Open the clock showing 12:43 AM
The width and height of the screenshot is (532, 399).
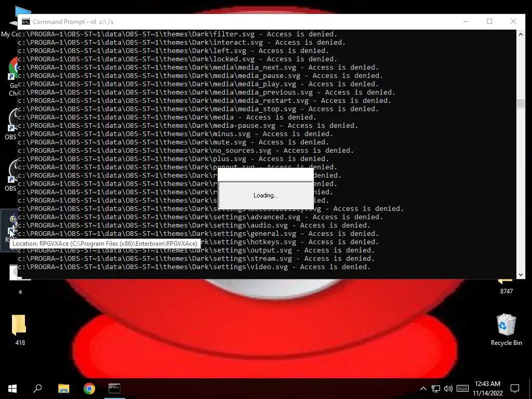(487, 384)
